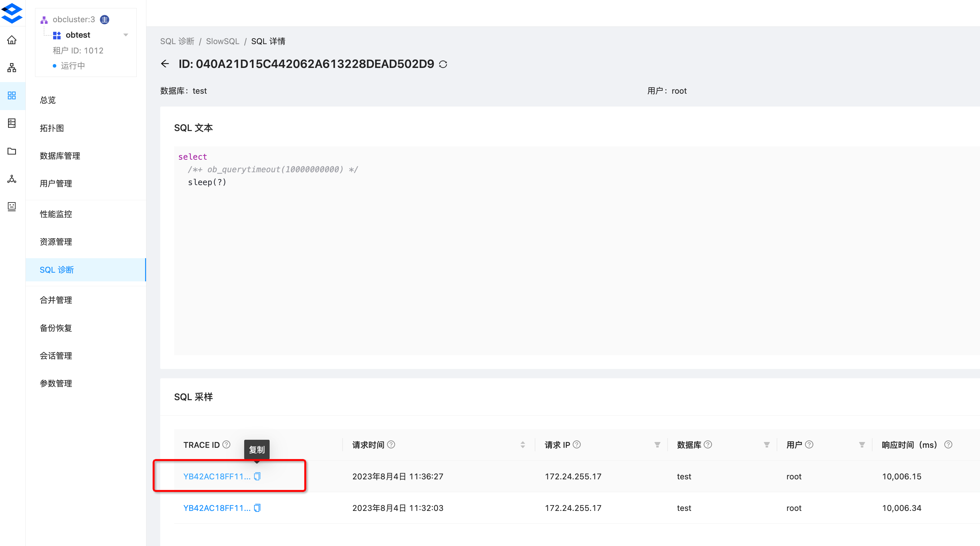This screenshot has width=980, height=546.
Task: Select the cluster topology icon in leftmost sidebar
Action: pyautogui.click(x=11, y=68)
